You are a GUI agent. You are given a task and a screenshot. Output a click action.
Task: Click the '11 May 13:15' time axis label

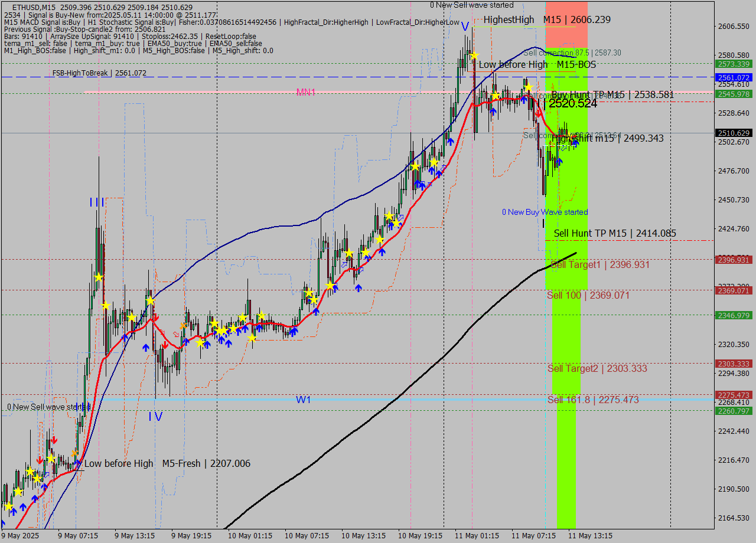(591, 535)
